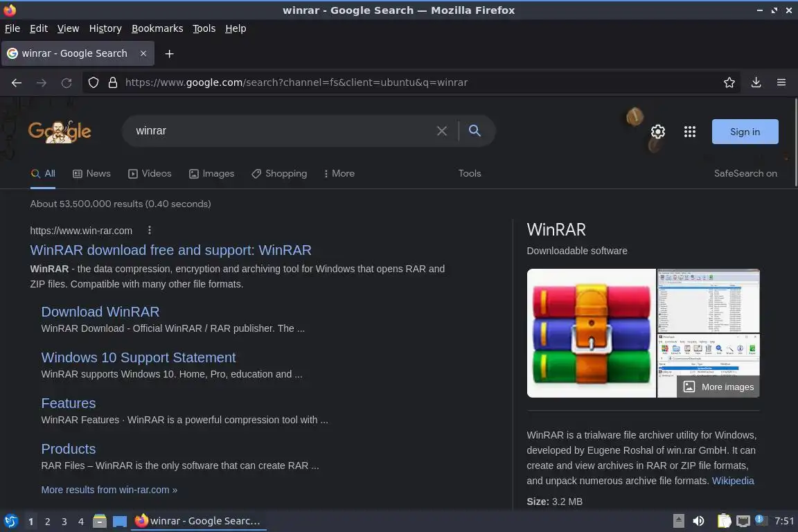
Task: Open WinRAR download free and support result
Action: point(170,250)
